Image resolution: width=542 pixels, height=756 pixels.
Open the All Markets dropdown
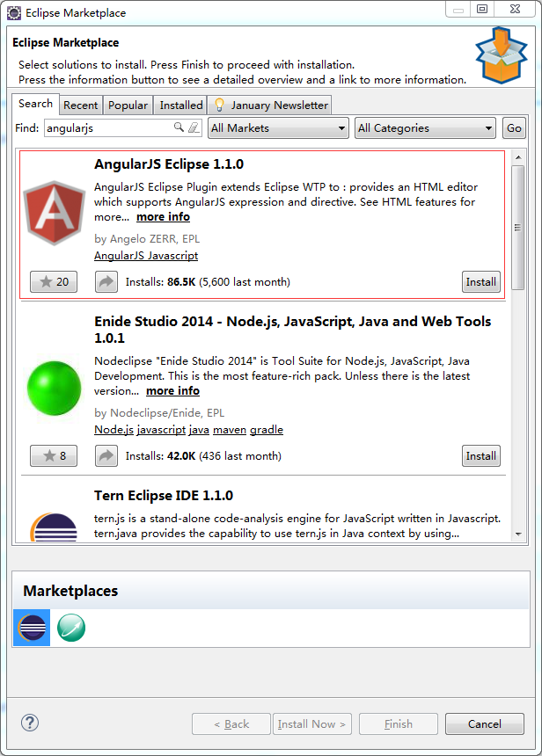pos(279,128)
